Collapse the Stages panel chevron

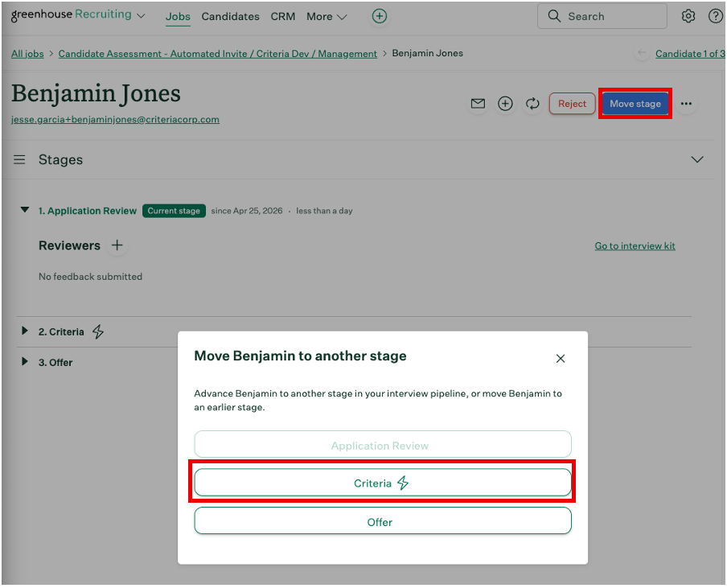click(697, 160)
